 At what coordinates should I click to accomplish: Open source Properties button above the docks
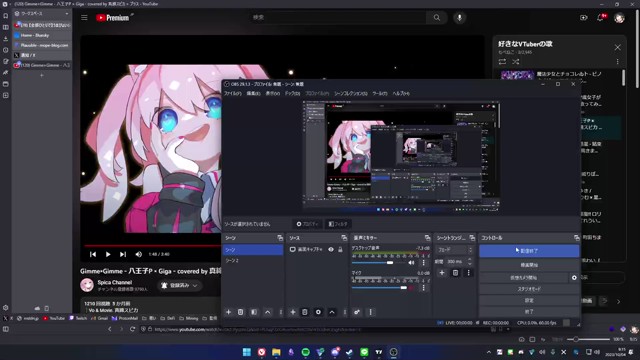(307, 224)
